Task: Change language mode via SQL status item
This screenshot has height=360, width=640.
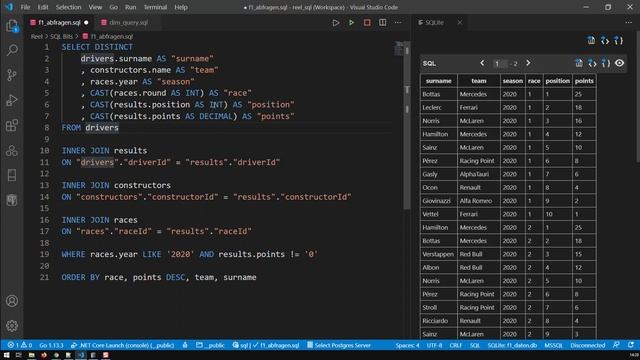Action: [x=475, y=345]
